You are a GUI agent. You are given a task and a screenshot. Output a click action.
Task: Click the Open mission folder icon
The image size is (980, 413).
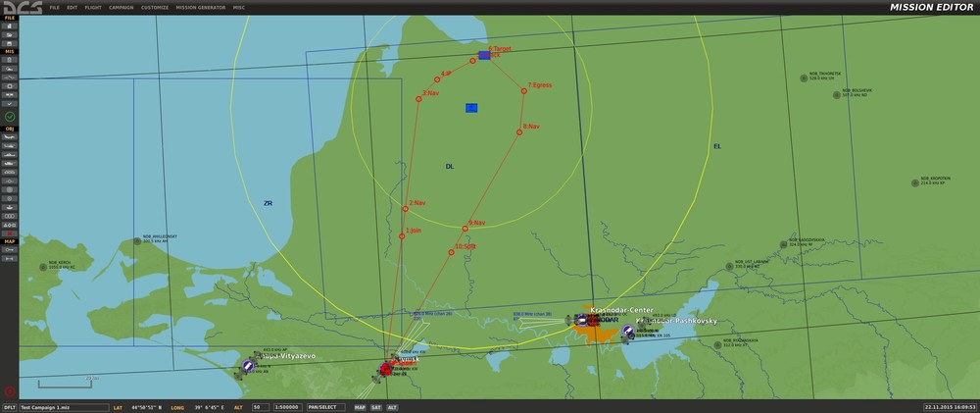[x=10, y=34]
